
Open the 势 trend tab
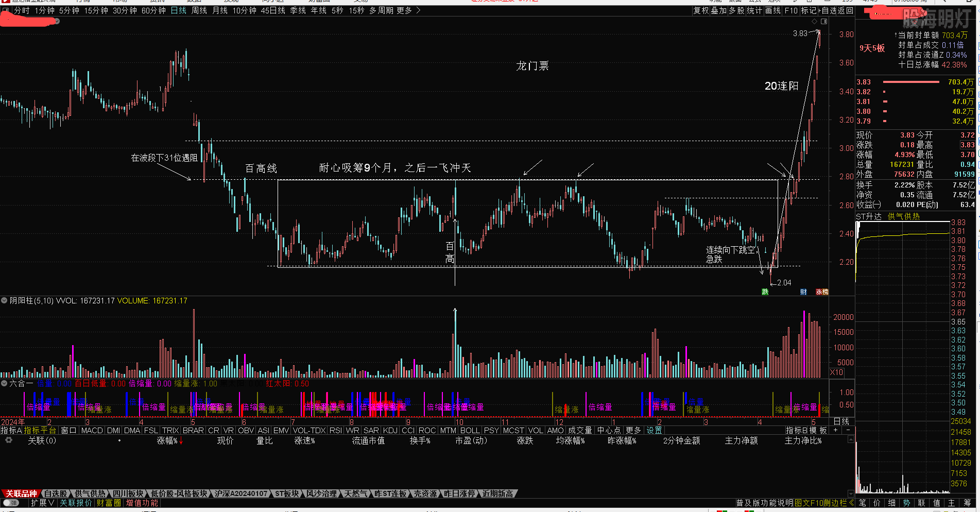(907, 503)
